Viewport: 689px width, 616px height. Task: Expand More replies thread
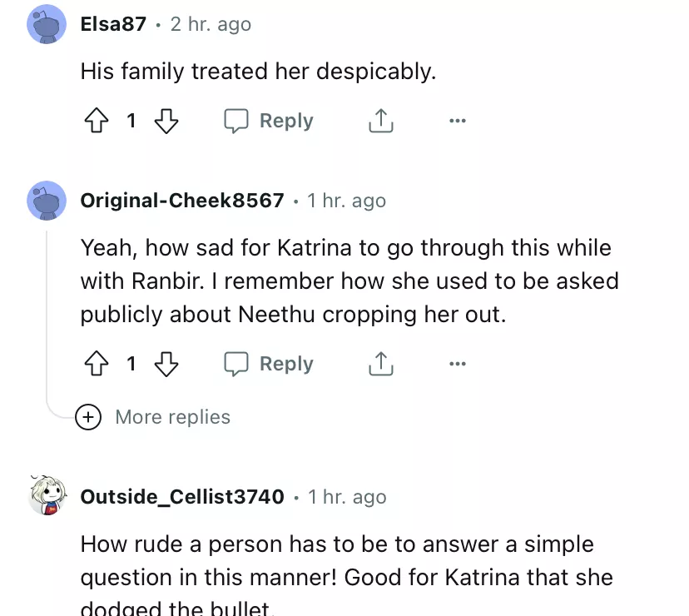click(172, 417)
